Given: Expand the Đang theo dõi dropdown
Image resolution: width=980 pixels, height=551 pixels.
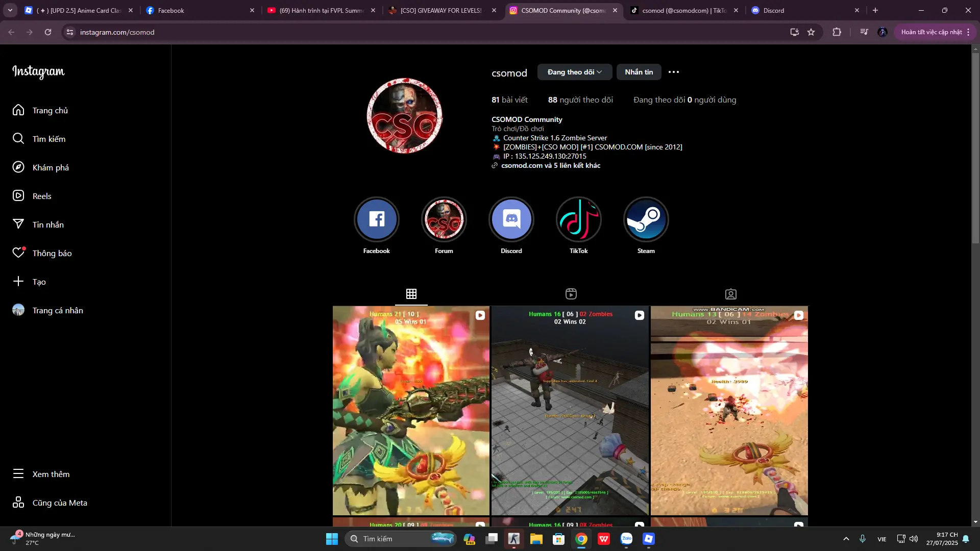Looking at the screenshot, I should pyautogui.click(x=575, y=72).
